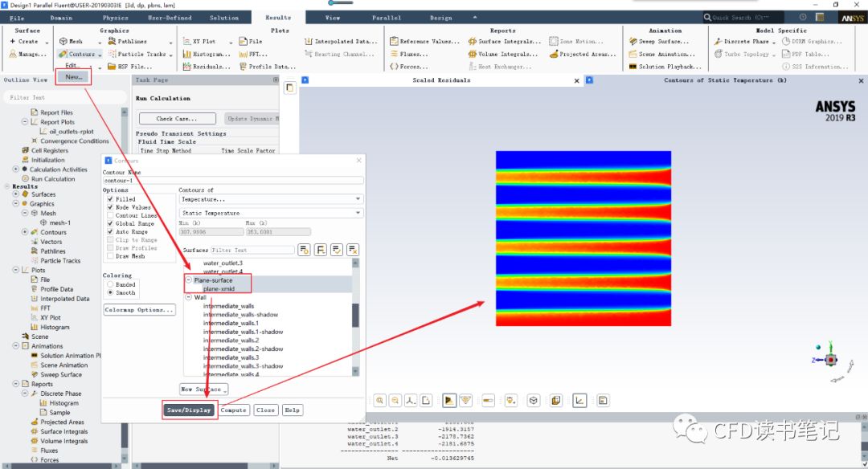Screen dimensions: 868x469
Task: Click deselect-all surfaces icon in Contours dialog
Action: tap(353, 250)
